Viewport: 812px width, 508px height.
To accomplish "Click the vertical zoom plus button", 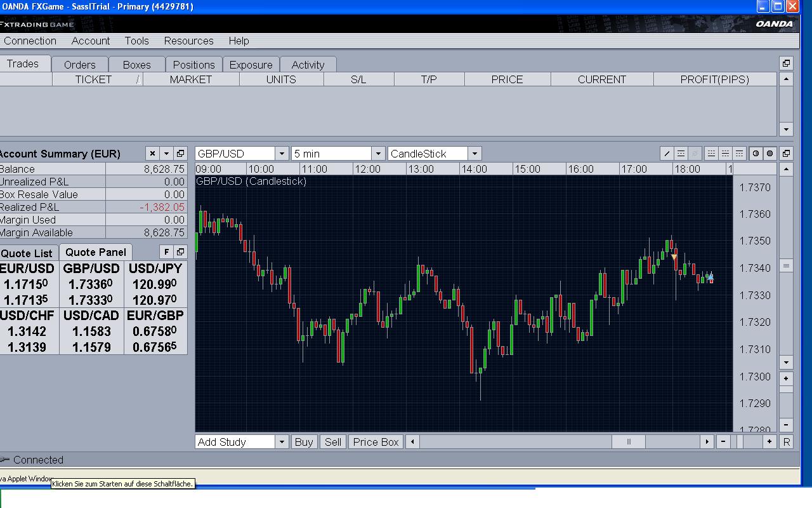I will coord(786,378).
